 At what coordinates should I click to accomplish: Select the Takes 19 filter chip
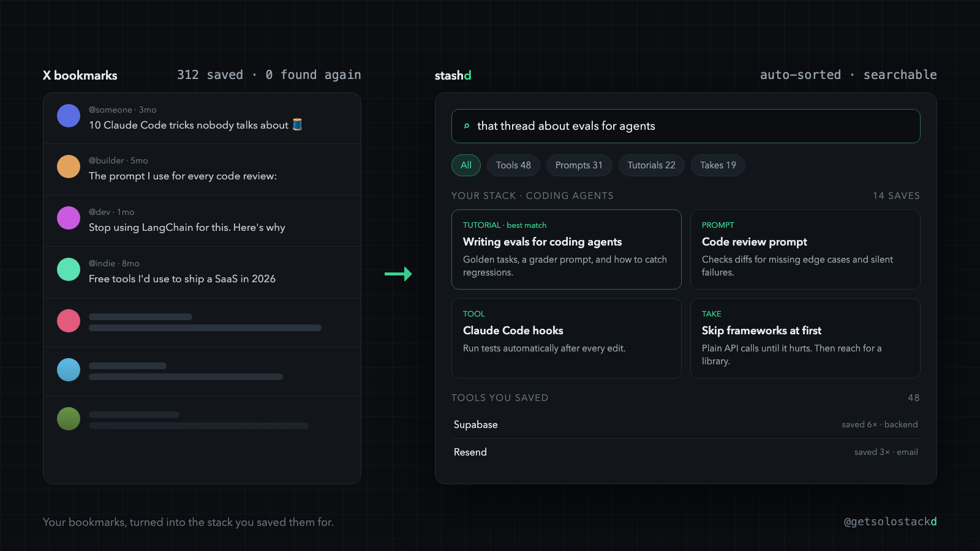(718, 165)
